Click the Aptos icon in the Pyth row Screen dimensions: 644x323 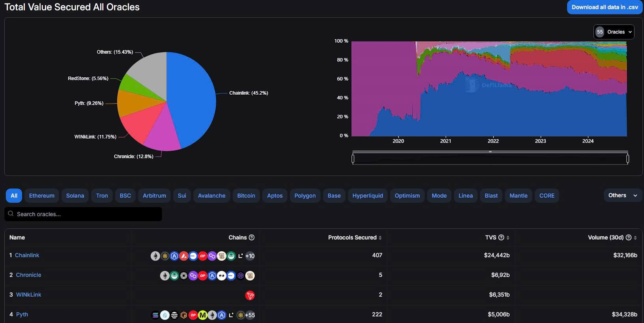click(174, 315)
